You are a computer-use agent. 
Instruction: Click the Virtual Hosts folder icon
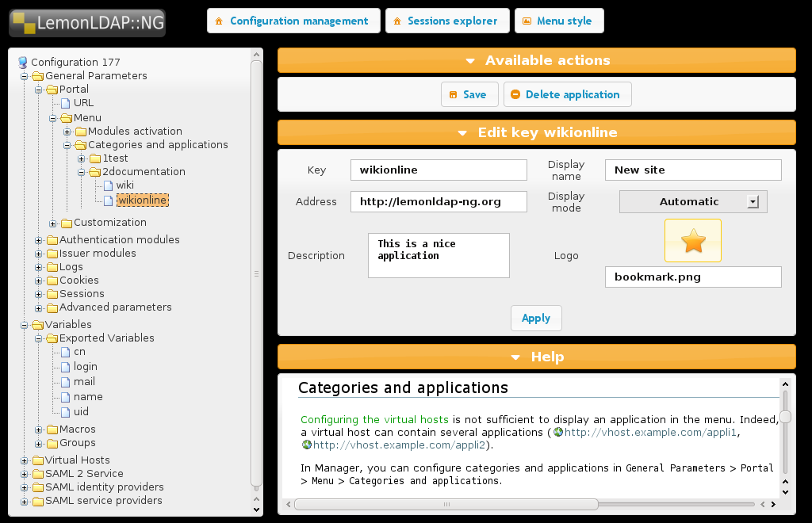coord(38,460)
